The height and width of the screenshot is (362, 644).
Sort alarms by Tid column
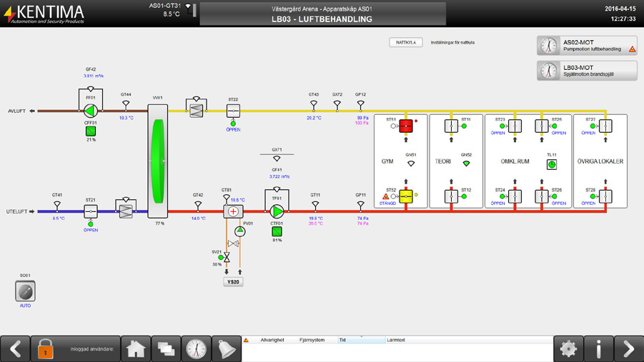(362, 340)
